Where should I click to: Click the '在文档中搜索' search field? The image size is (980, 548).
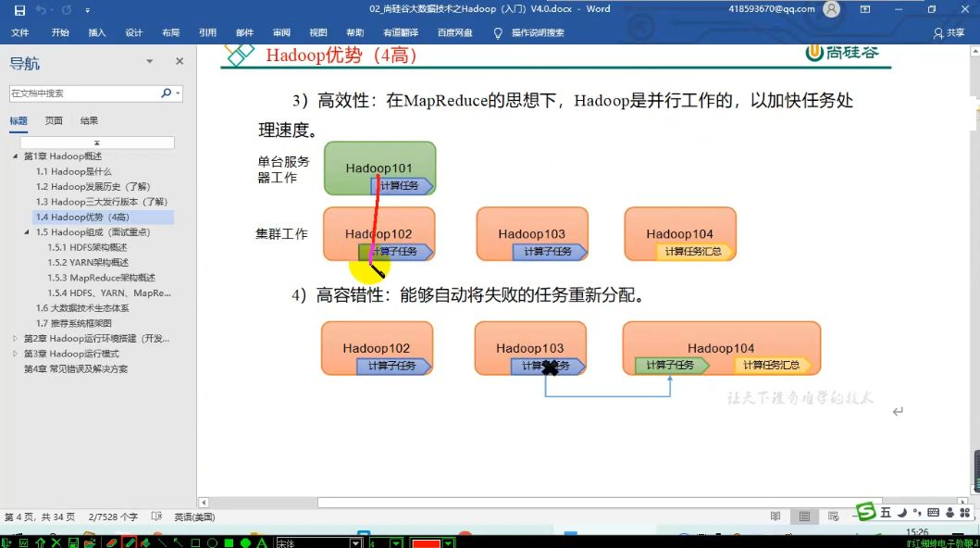click(x=83, y=93)
